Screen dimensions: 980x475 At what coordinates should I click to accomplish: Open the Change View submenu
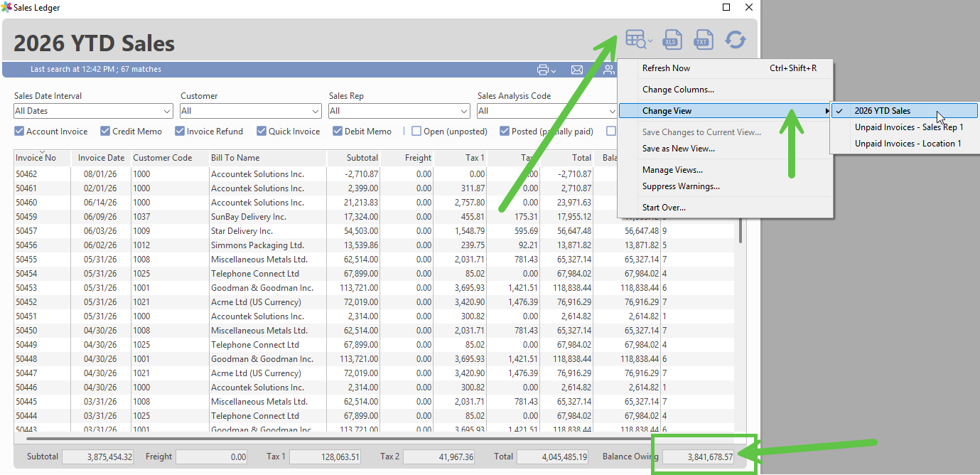[725, 111]
